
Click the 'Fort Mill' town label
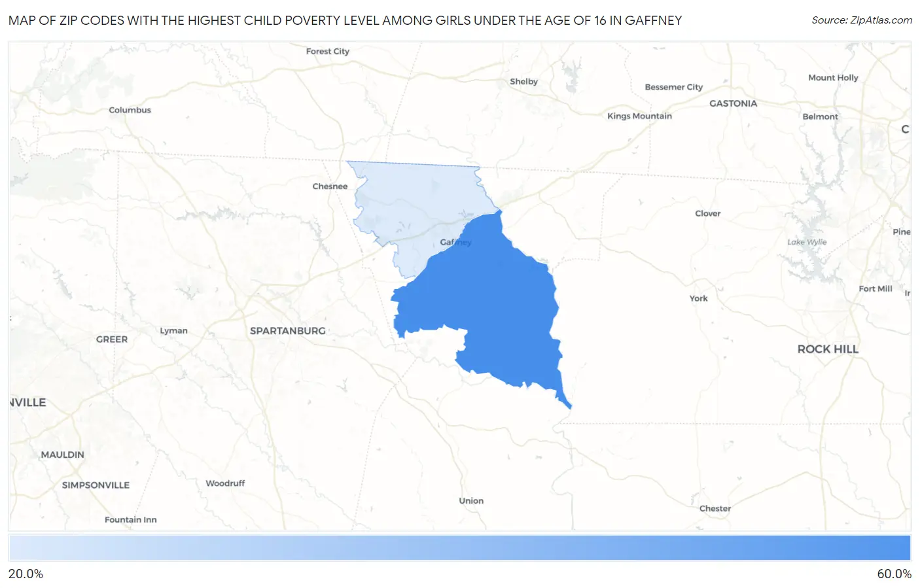tap(876, 288)
